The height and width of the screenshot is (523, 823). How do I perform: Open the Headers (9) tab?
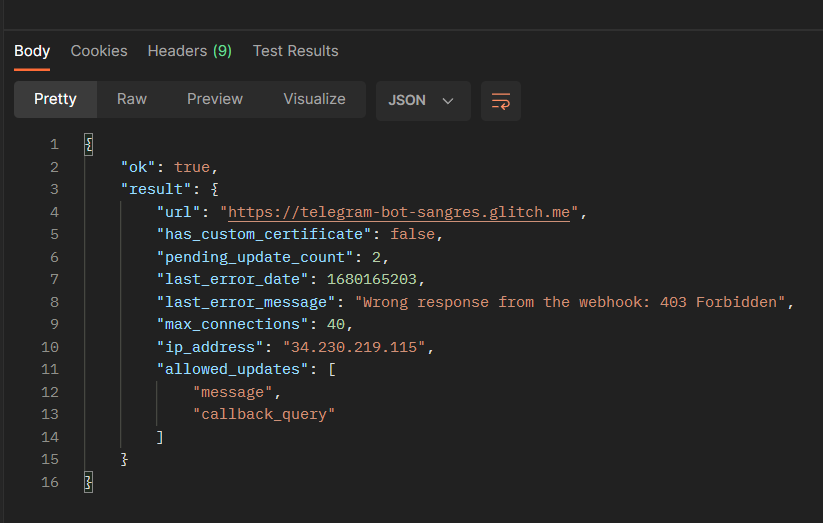pyautogui.click(x=189, y=51)
